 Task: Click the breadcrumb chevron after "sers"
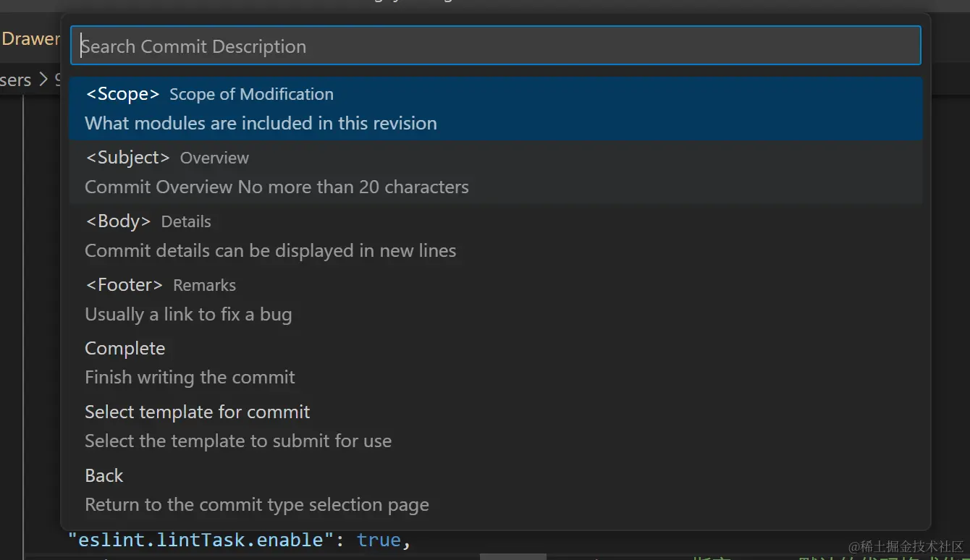coord(43,80)
